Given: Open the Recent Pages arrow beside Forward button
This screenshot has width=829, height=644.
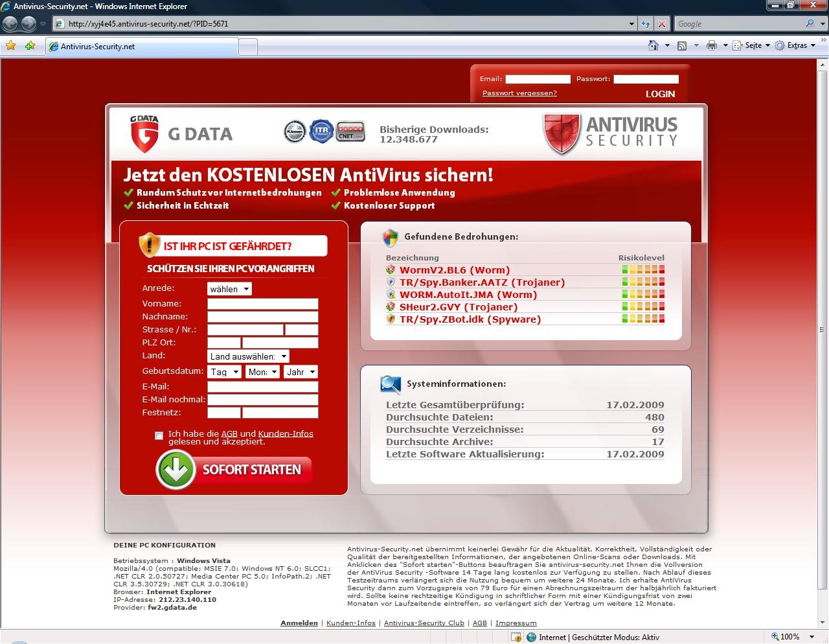Looking at the screenshot, I should click(x=43, y=24).
